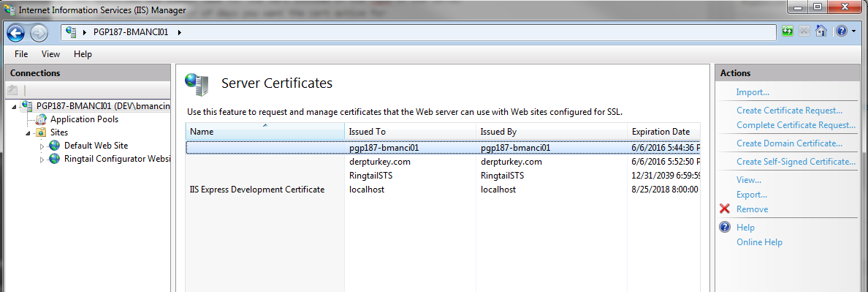
Task: Click Create Certificate Request...
Action: coord(789,111)
